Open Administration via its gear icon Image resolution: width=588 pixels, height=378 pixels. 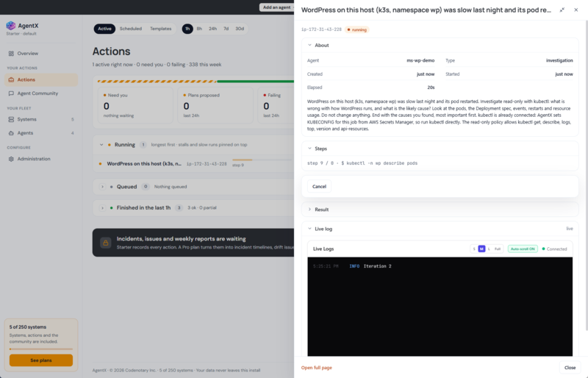click(x=11, y=159)
